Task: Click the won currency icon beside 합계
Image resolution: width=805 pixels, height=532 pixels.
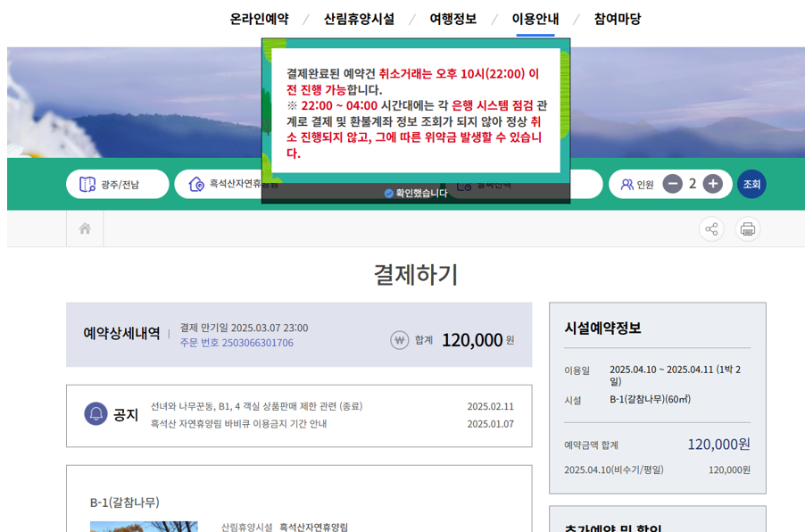Action: pos(400,340)
